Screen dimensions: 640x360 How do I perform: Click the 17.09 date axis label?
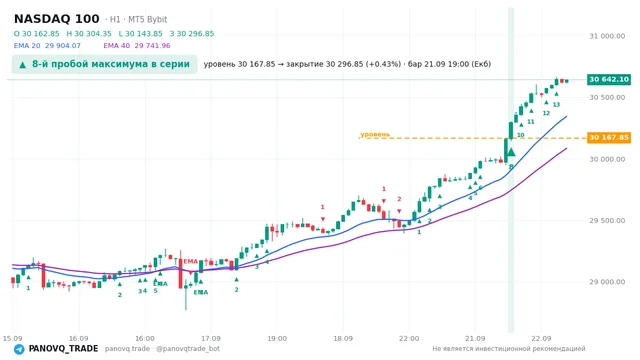coord(211,338)
